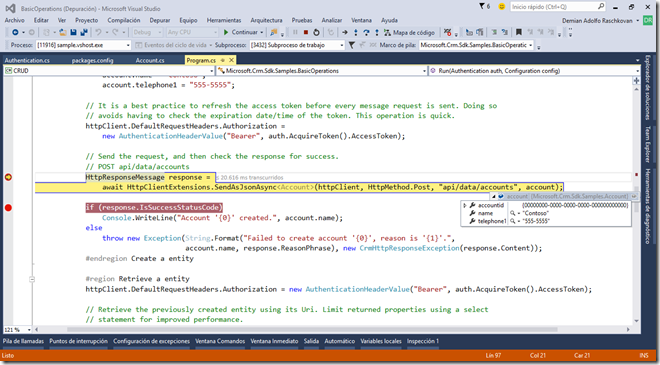
Task: Open the Marco de pila dropdown
Action: point(530,45)
